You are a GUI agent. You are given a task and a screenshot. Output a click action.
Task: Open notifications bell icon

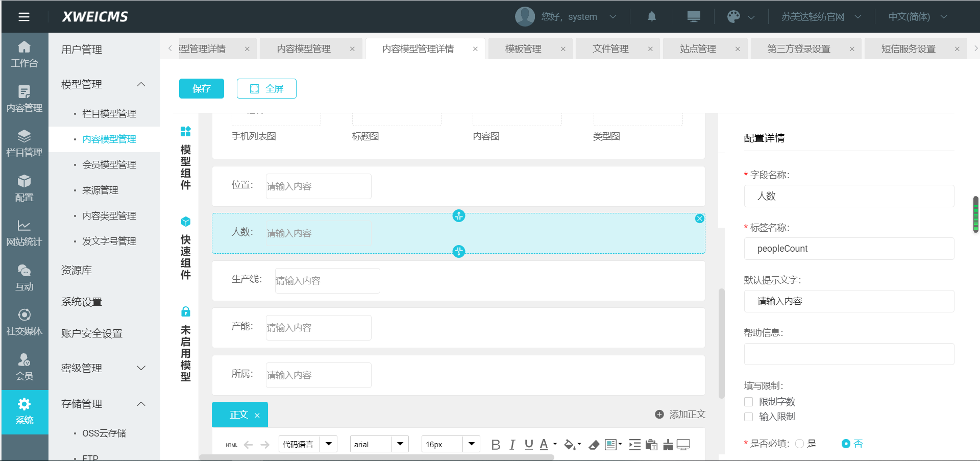coord(651,17)
